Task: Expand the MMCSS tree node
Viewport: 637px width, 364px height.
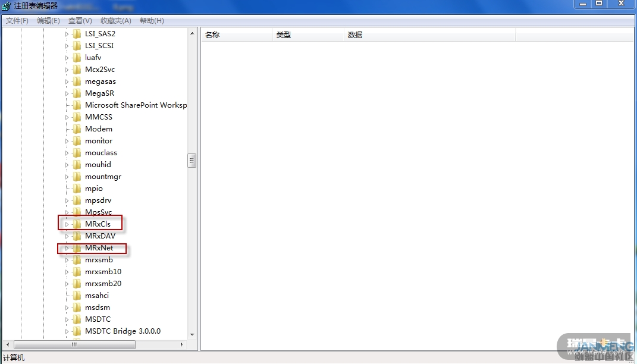Action: point(67,117)
